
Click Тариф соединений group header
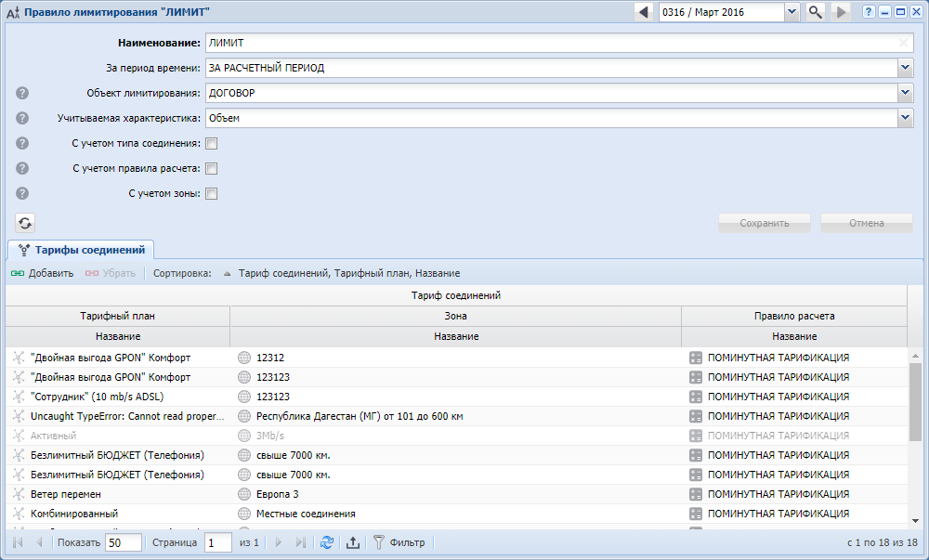[x=456, y=295]
